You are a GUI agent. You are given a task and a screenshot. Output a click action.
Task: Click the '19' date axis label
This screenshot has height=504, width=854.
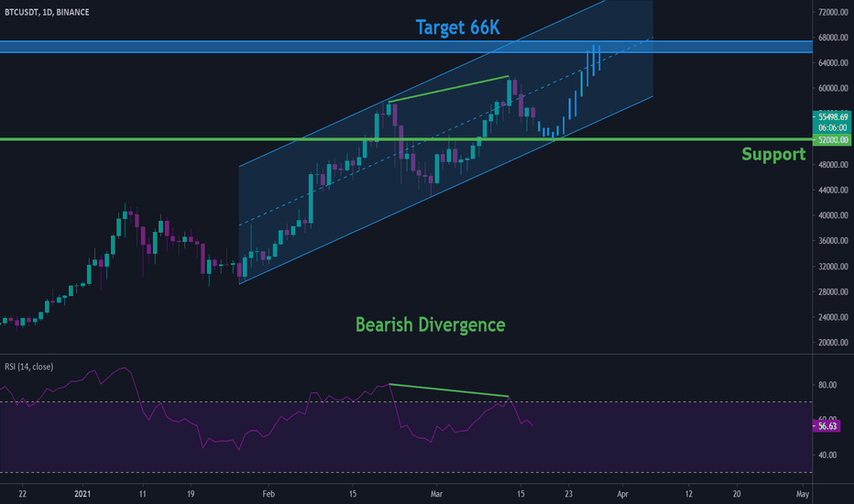190,494
